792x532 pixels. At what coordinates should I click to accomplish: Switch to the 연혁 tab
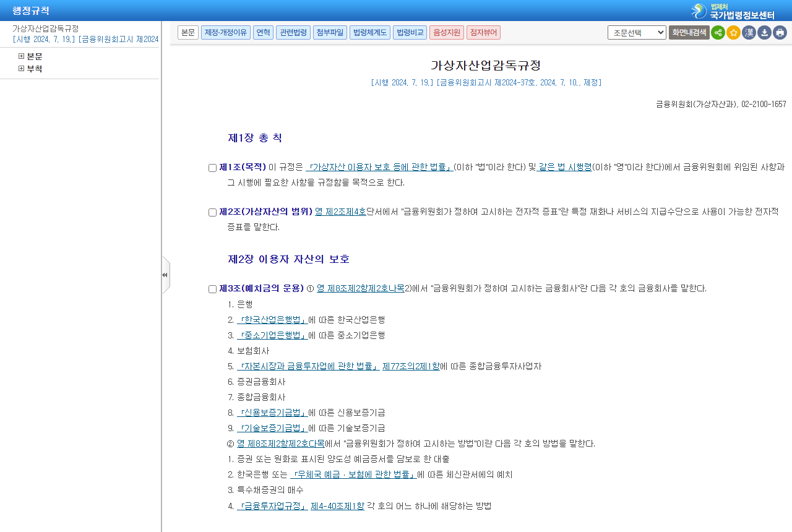click(263, 32)
